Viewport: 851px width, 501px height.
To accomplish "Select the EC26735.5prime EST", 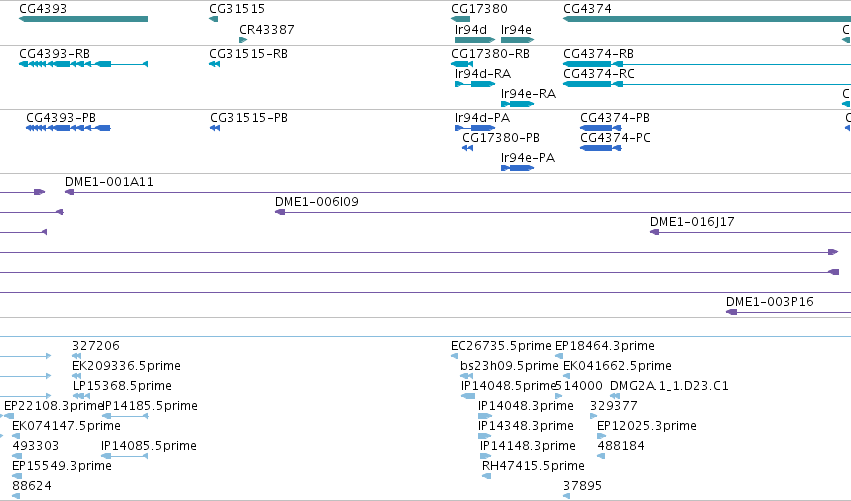I will coord(454,356).
